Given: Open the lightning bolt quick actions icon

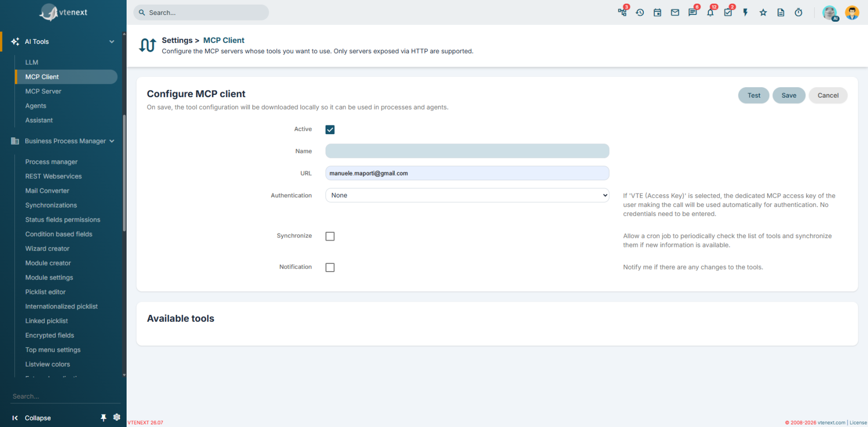Looking at the screenshot, I should point(746,12).
